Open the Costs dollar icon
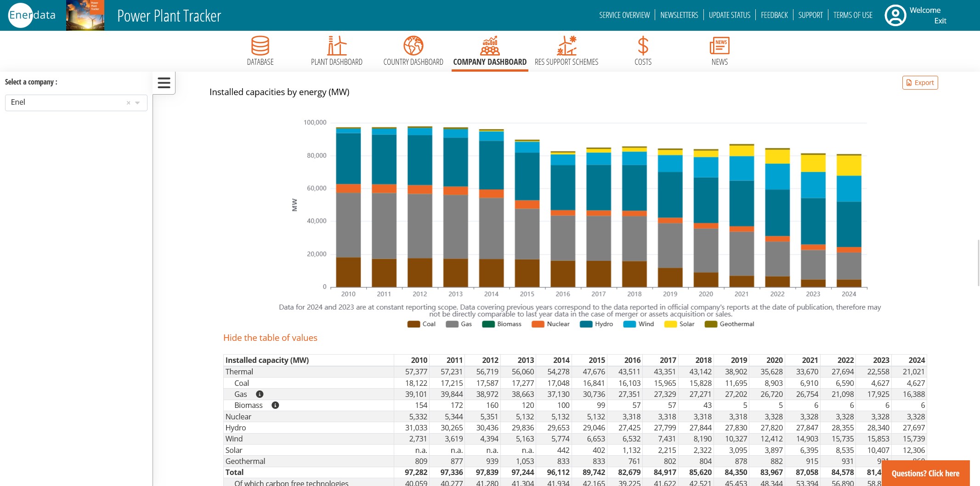Screen dimensions: 980x486 [x=643, y=46]
